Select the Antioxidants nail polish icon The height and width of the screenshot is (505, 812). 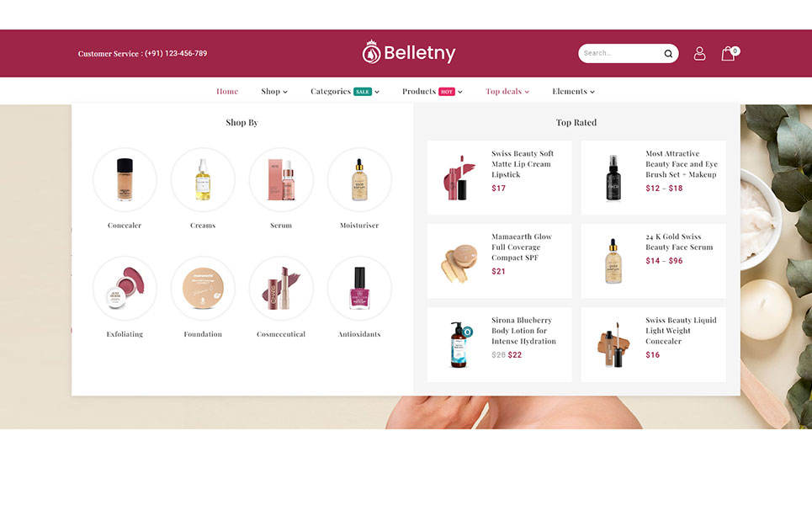tap(359, 288)
